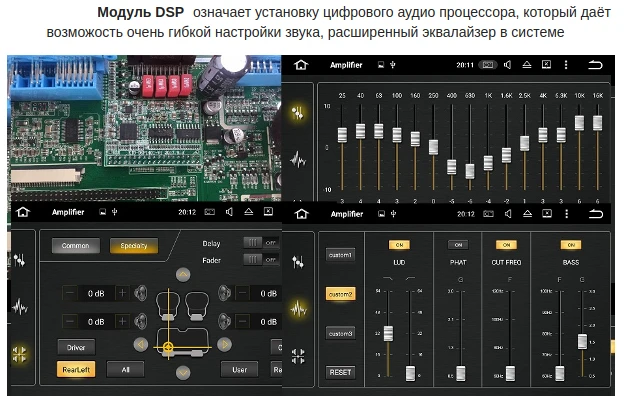The image size is (624, 396).
Task: Shift balance right with the right arrow
Action: pos(224,344)
